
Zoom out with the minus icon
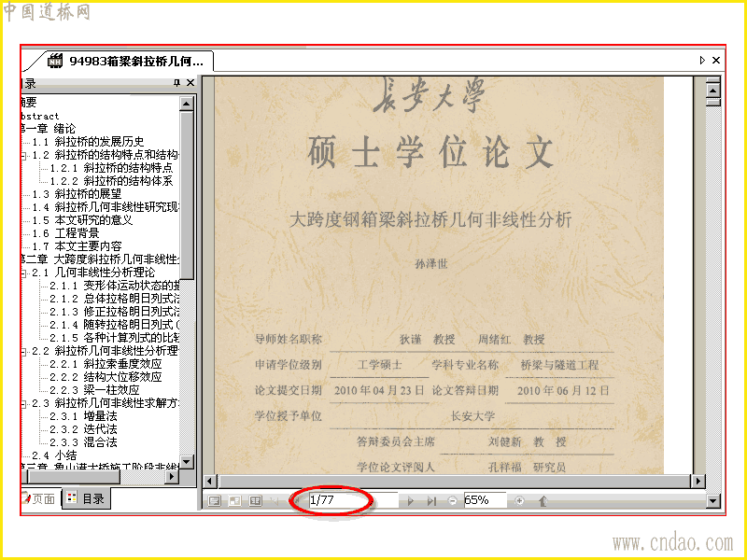tap(453, 500)
